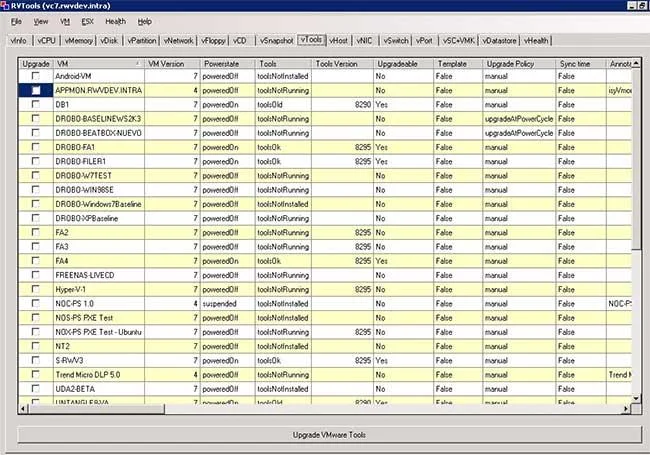650x455 pixels.
Task: Sort by the VM column header
Action: click(x=99, y=64)
